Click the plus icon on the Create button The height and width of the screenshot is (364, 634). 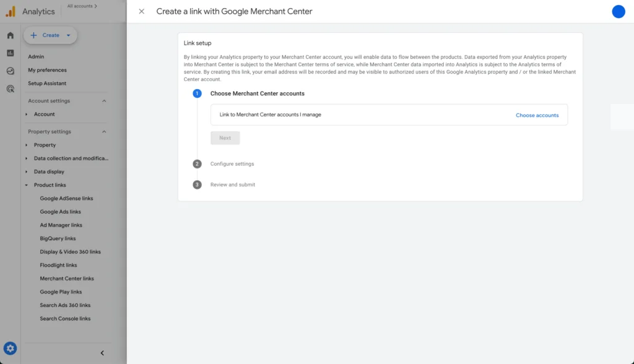click(x=34, y=35)
